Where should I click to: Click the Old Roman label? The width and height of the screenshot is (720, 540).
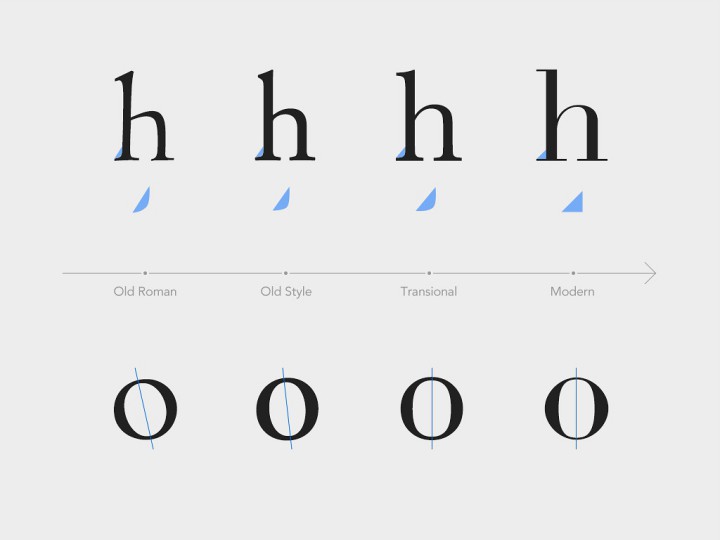pos(145,292)
